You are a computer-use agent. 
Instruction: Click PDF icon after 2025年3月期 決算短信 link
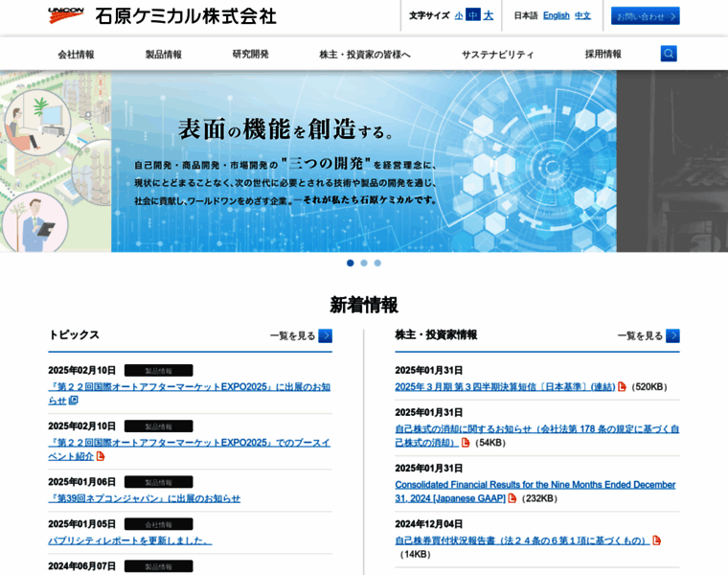pyautogui.click(x=622, y=386)
